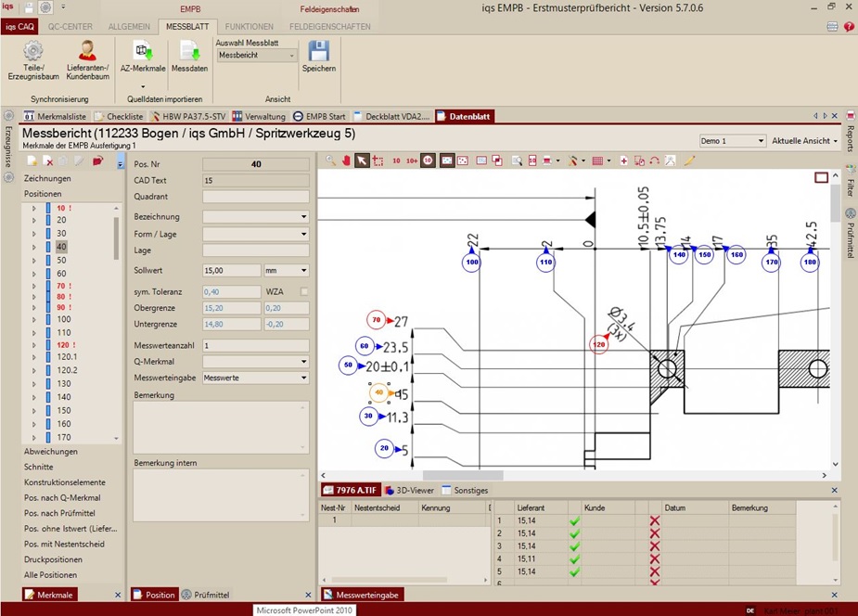Expand position 10 in the tree
Image resolution: width=858 pixels, height=616 pixels.
pyautogui.click(x=34, y=209)
